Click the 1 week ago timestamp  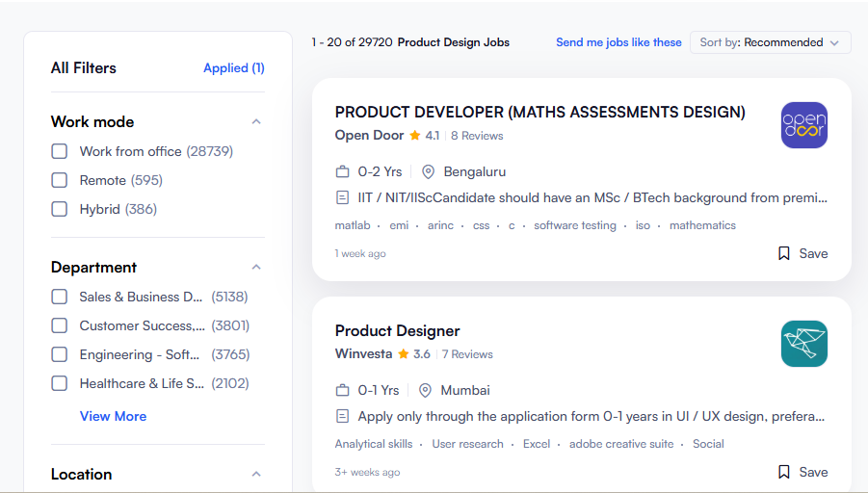[360, 253]
